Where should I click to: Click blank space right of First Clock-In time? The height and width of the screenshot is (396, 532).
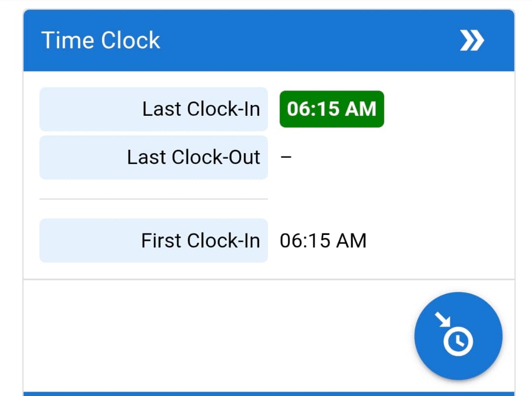coord(438,241)
